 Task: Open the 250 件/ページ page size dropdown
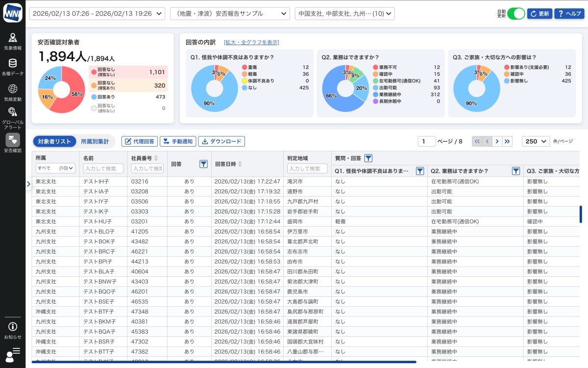coord(536,141)
